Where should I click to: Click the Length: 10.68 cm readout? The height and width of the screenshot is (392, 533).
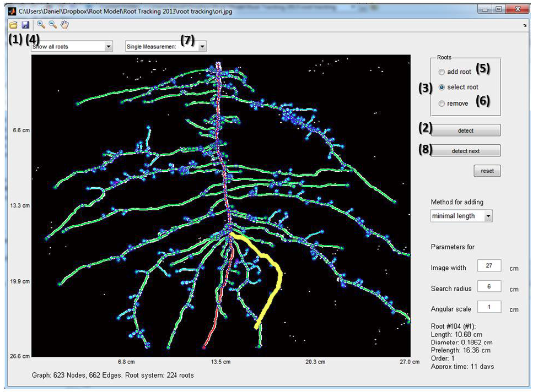point(456,334)
